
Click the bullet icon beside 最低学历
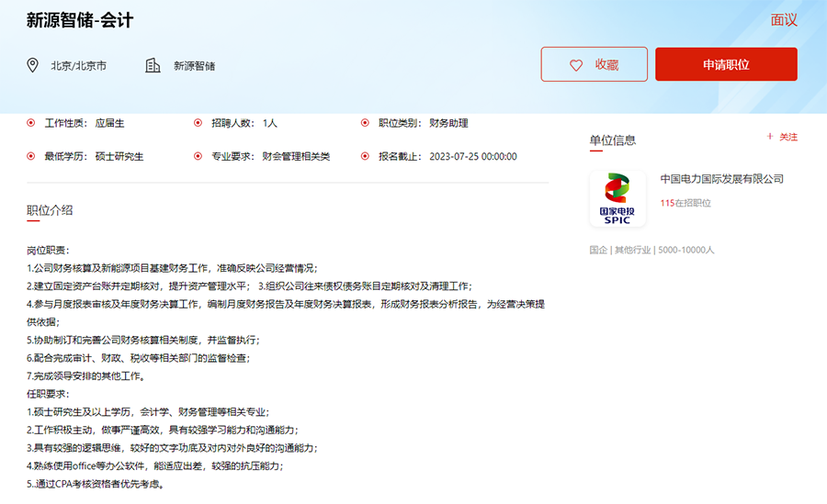(31, 156)
